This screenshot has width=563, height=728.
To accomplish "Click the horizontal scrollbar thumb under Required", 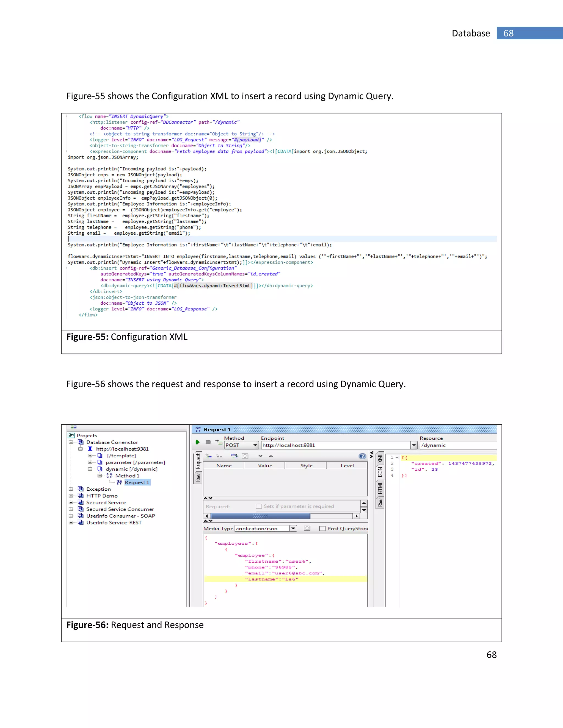I will tap(260, 516).
